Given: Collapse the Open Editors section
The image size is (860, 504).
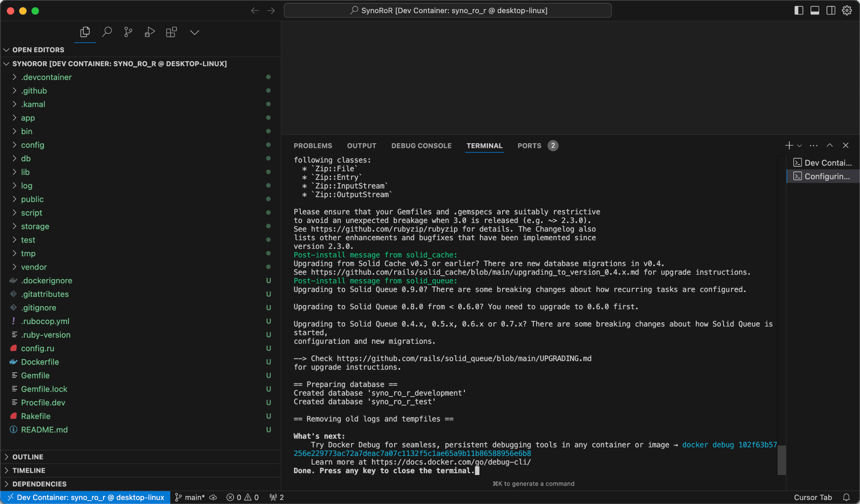Looking at the screenshot, I should (141, 50).
